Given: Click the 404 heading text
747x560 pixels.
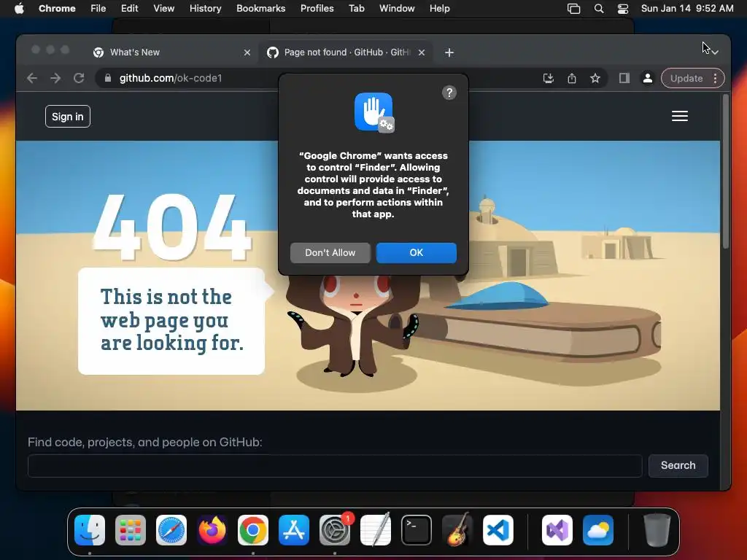Looking at the screenshot, I should (171, 227).
